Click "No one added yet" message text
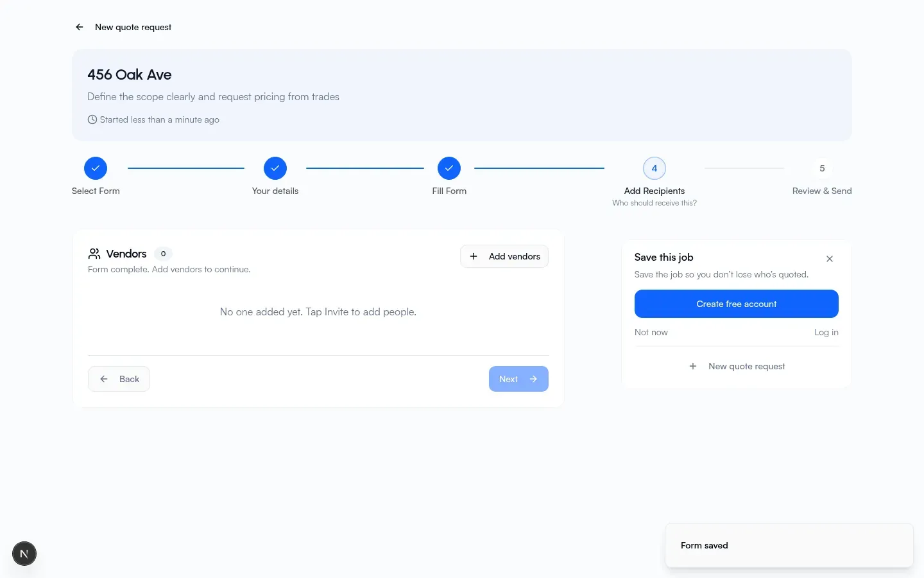 pyautogui.click(x=318, y=311)
